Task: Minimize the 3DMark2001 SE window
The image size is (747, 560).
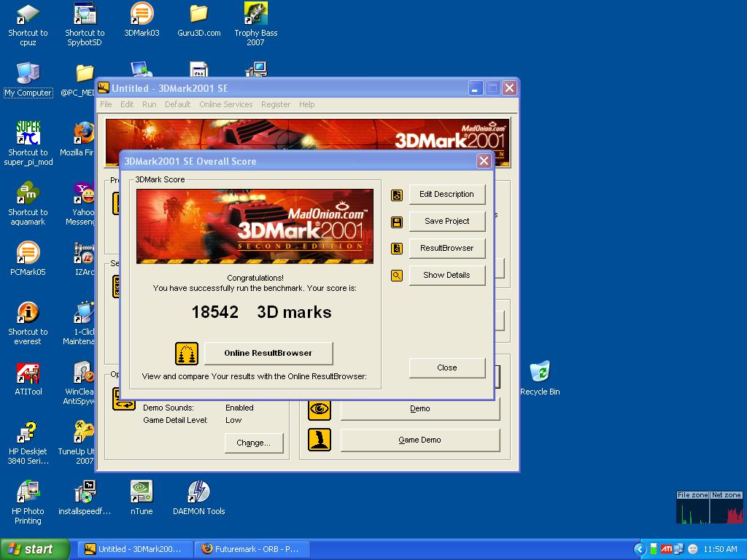Action: pyautogui.click(x=476, y=88)
